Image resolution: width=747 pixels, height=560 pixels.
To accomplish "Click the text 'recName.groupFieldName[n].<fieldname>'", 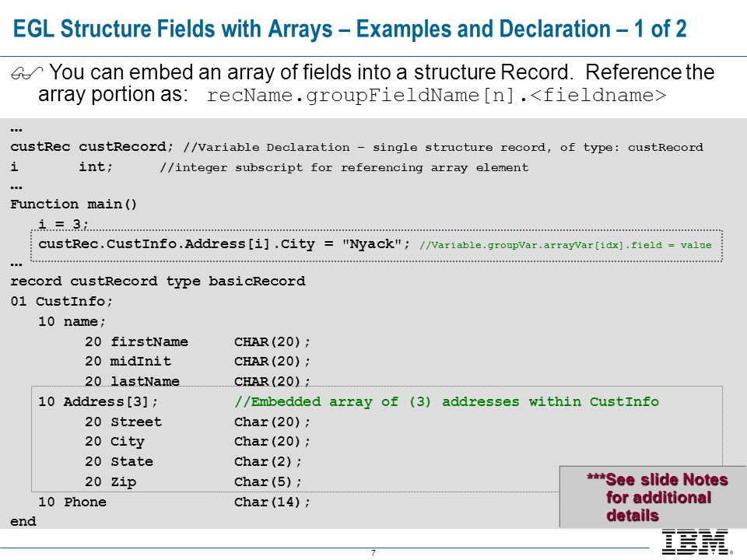I will coord(437,95).
